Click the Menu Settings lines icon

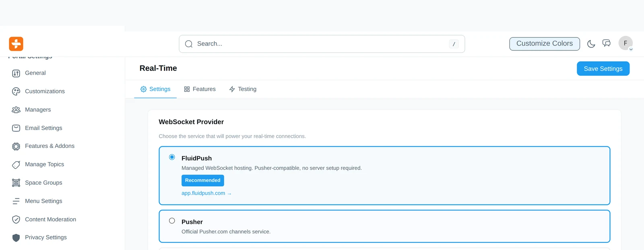16,201
